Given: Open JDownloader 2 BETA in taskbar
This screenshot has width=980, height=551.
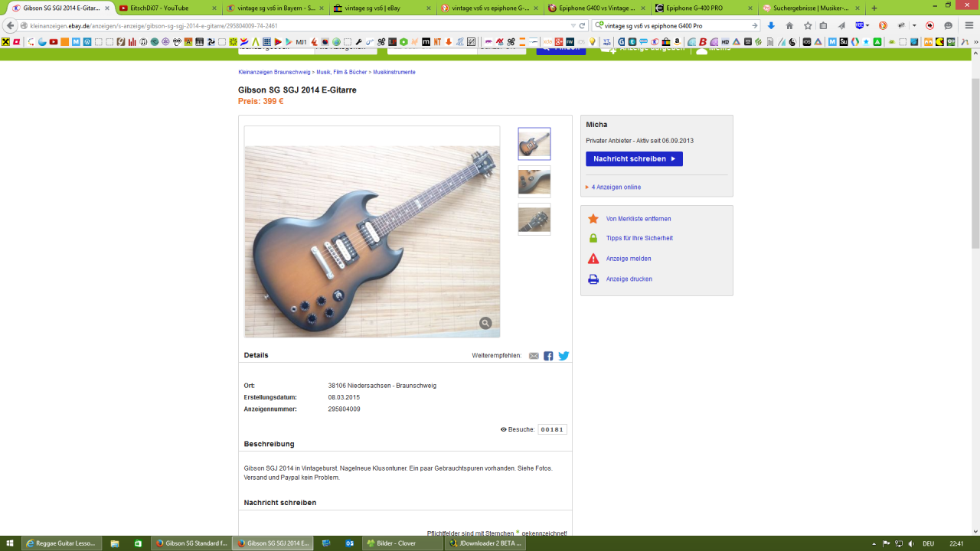Looking at the screenshot, I should 485,543.
